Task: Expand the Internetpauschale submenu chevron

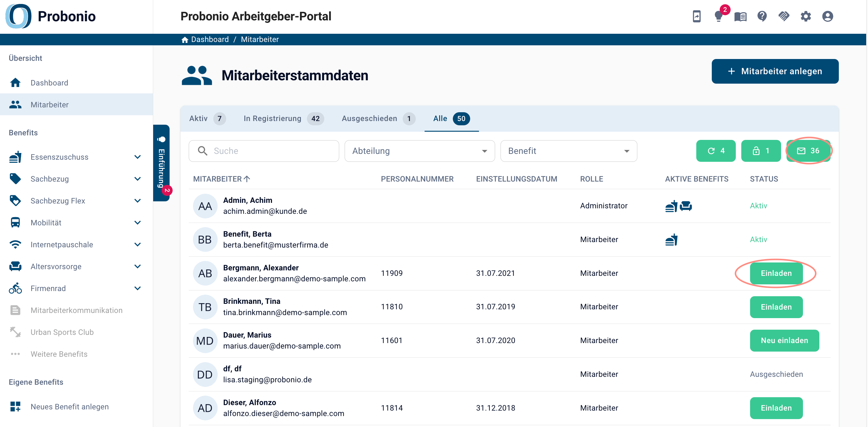Action: (137, 245)
